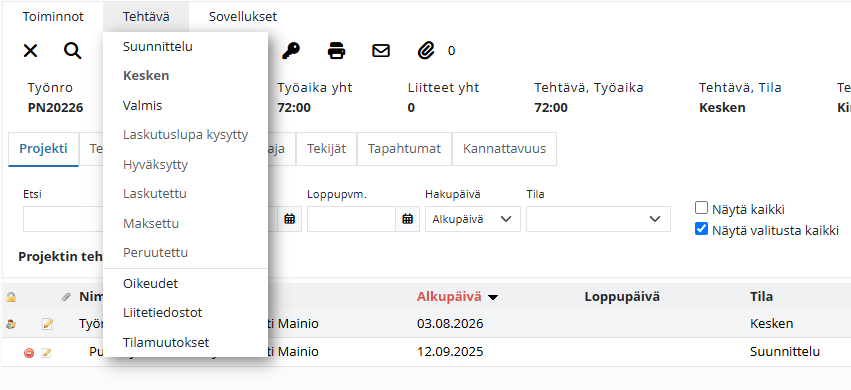This screenshot has height=390, width=851.
Task: Open Tilamuutokset from the menu
Action: pos(186,343)
